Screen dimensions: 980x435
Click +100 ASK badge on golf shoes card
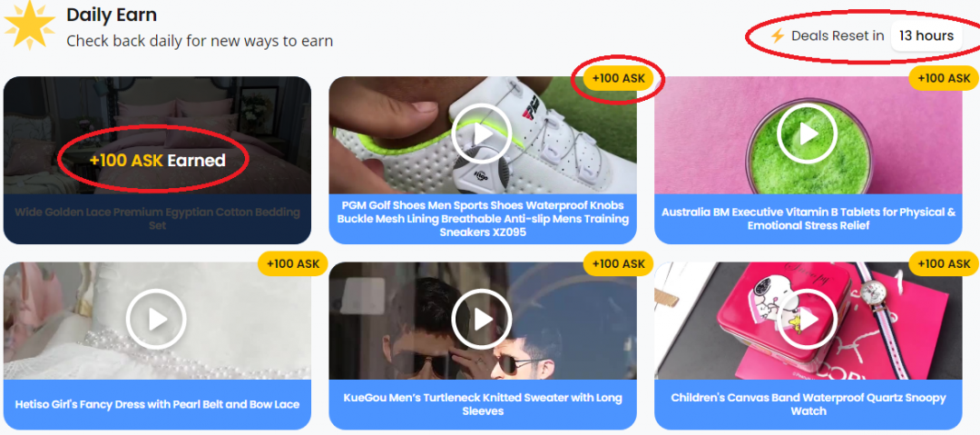coord(618,78)
